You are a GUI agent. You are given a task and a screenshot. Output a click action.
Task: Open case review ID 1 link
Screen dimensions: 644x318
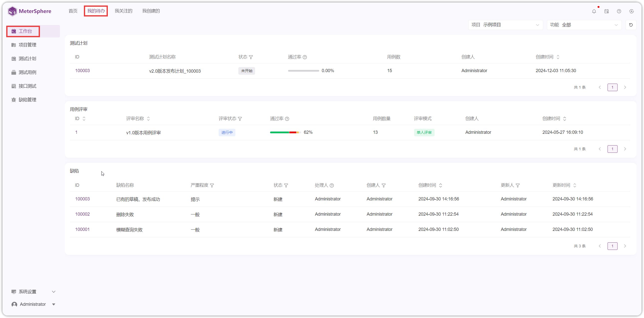pos(76,132)
